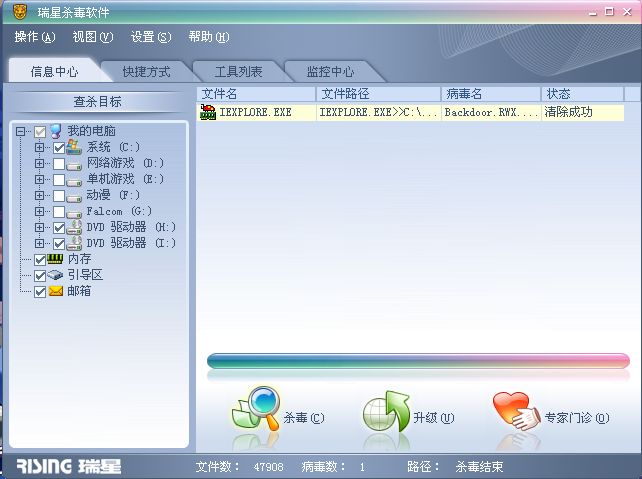Expand the 动漫 (F:) tree node

pyautogui.click(x=39, y=195)
